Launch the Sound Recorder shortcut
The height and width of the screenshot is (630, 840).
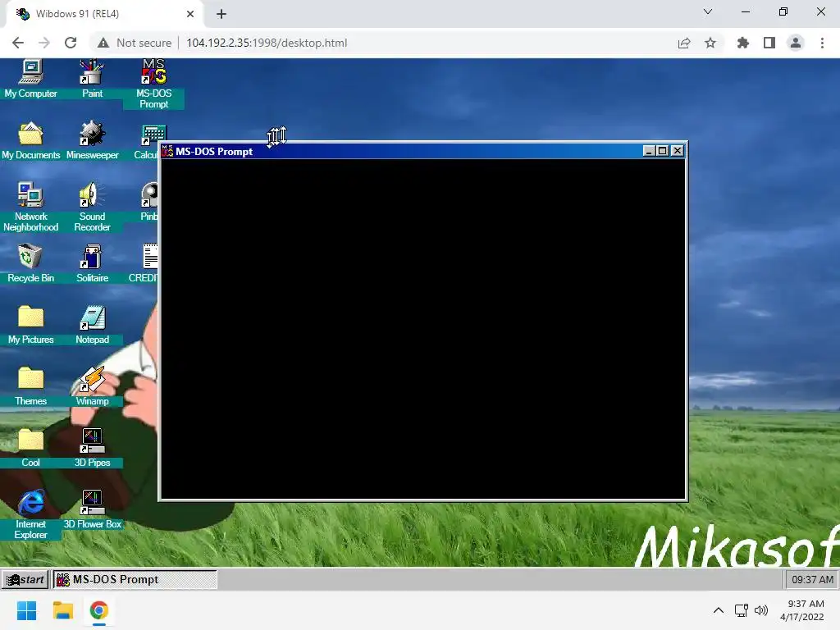point(92,206)
